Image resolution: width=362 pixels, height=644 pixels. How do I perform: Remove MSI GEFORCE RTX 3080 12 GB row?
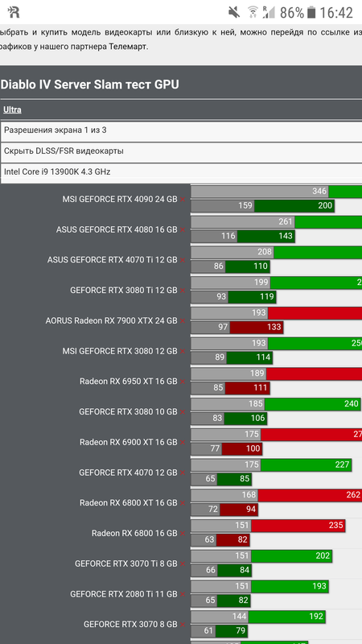pos(183,351)
